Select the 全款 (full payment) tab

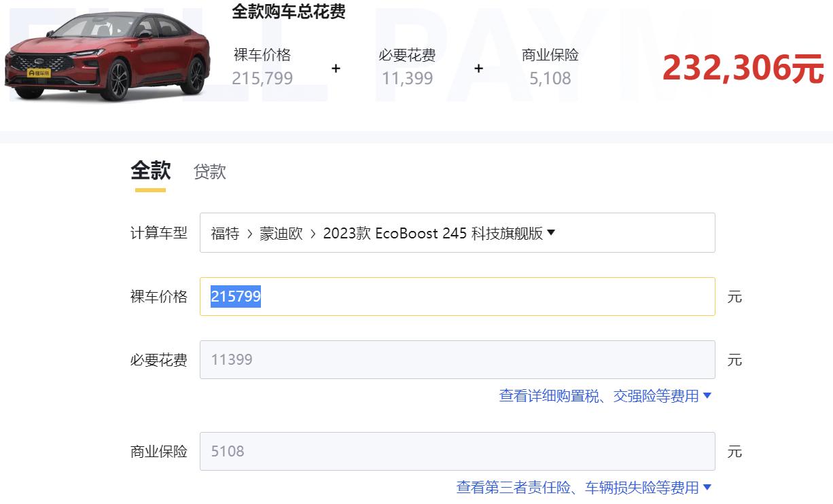(x=150, y=171)
